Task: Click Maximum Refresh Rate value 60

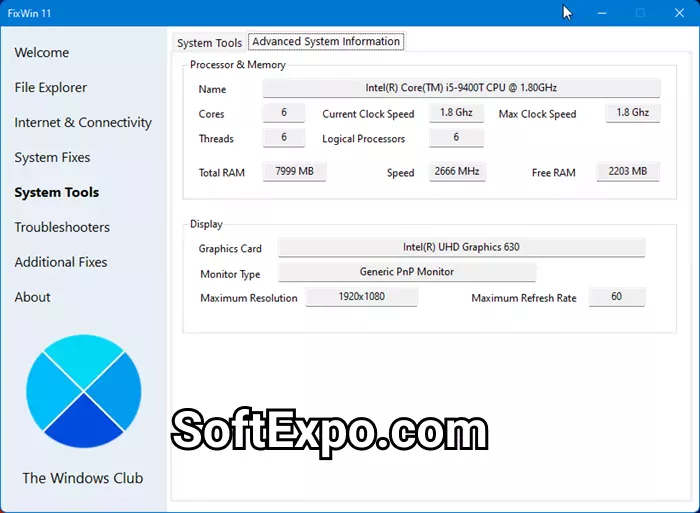Action: pos(617,297)
